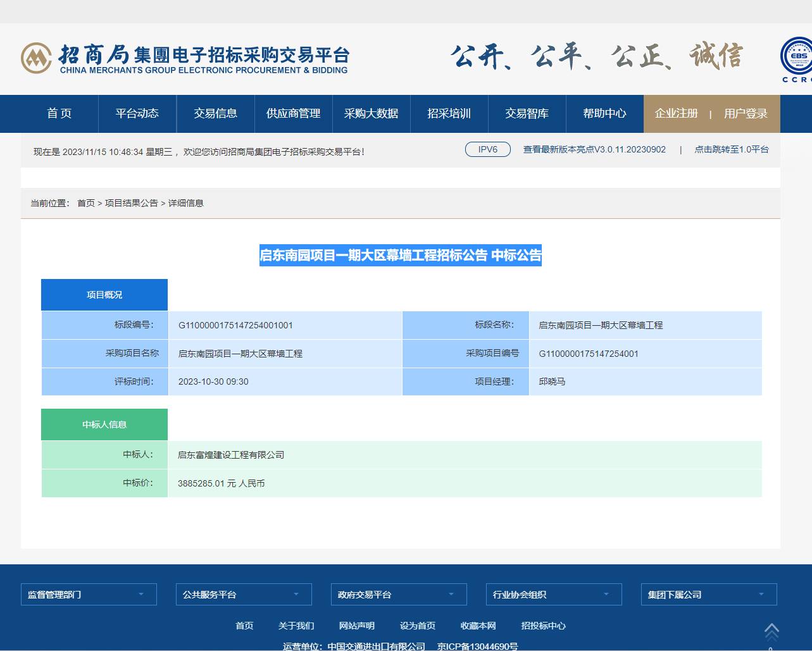
Task: Click the 首页 breadcrumb link
Action: (86, 203)
